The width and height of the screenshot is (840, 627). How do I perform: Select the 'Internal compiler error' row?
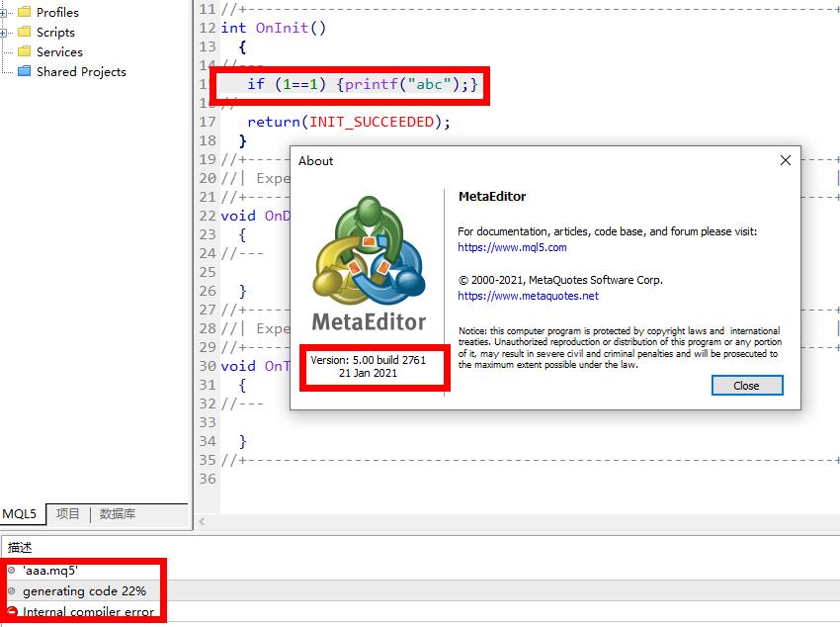[x=420, y=612]
